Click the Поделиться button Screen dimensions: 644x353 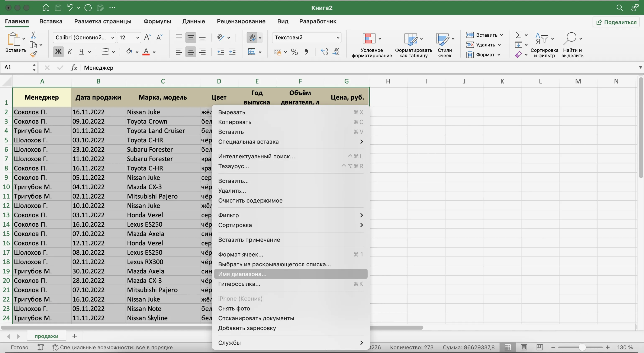(x=616, y=22)
